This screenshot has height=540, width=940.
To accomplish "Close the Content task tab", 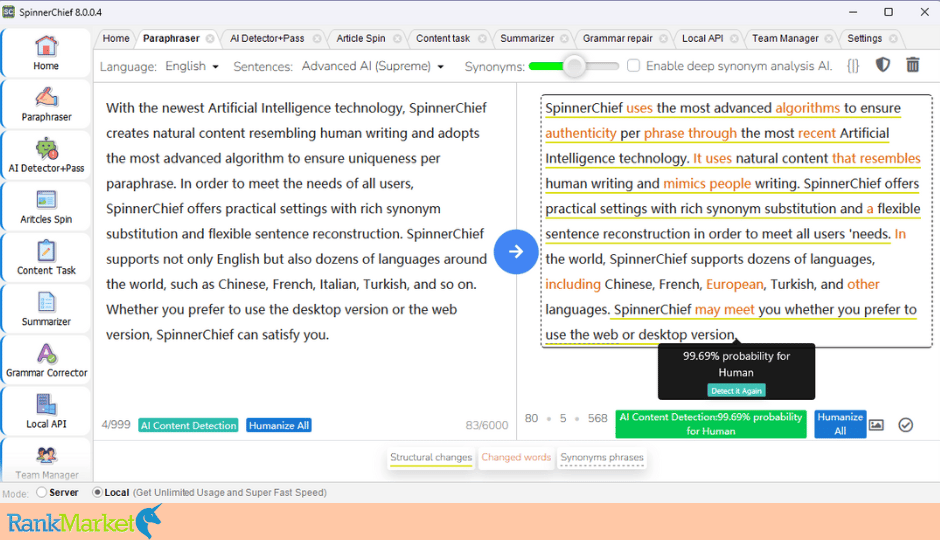I will [x=482, y=38].
